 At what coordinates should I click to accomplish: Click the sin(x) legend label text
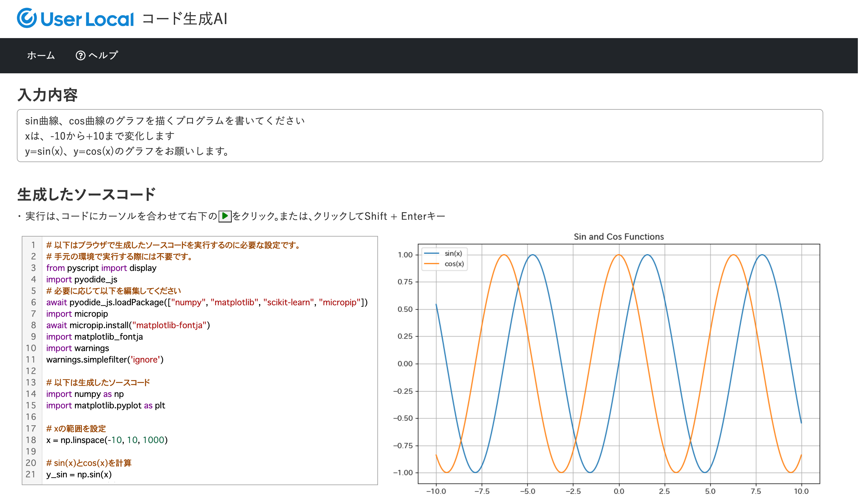click(454, 253)
